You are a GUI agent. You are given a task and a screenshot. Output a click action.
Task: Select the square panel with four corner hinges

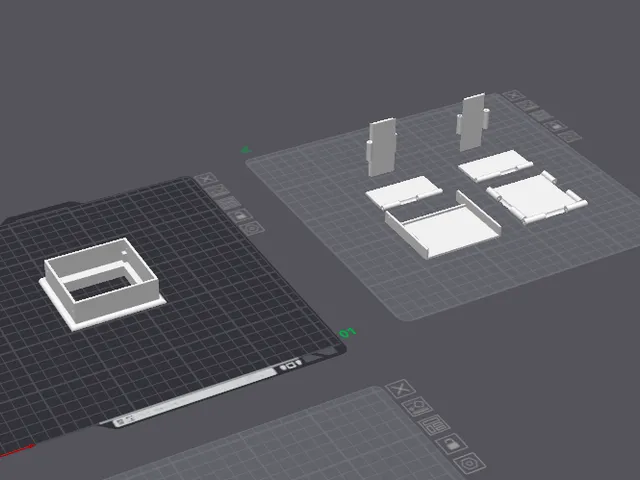[537, 198]
